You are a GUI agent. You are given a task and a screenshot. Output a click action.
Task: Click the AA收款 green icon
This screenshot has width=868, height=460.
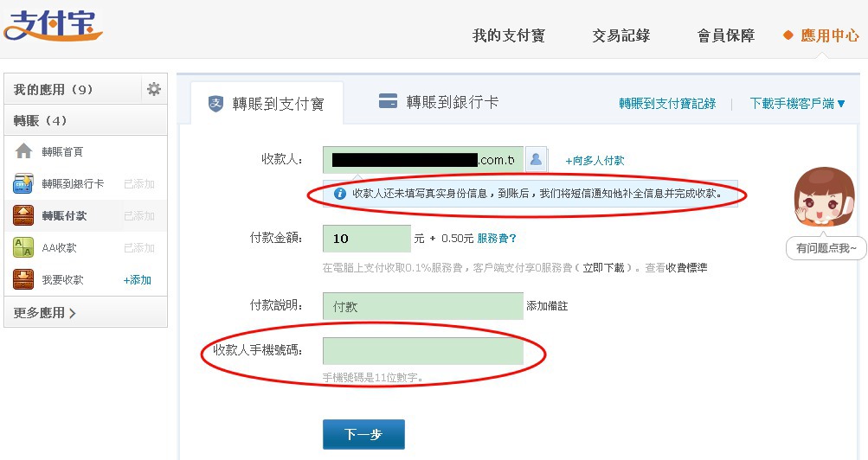23,247
